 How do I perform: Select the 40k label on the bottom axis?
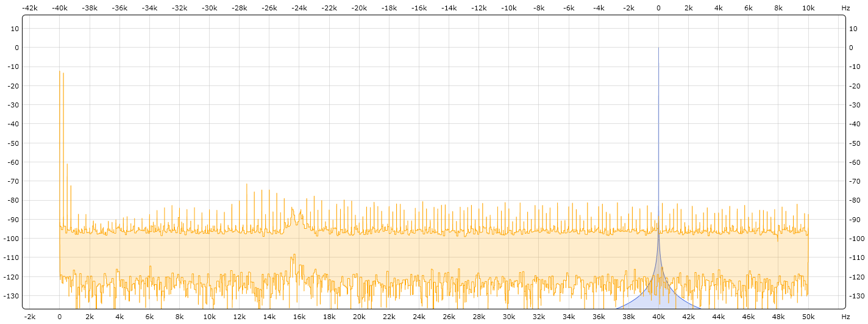point(658,317)
